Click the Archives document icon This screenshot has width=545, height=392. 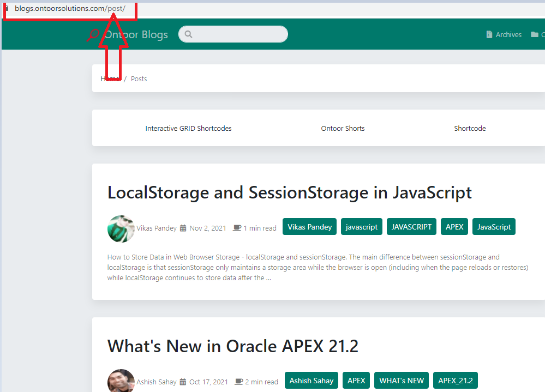tap(489, 34)
